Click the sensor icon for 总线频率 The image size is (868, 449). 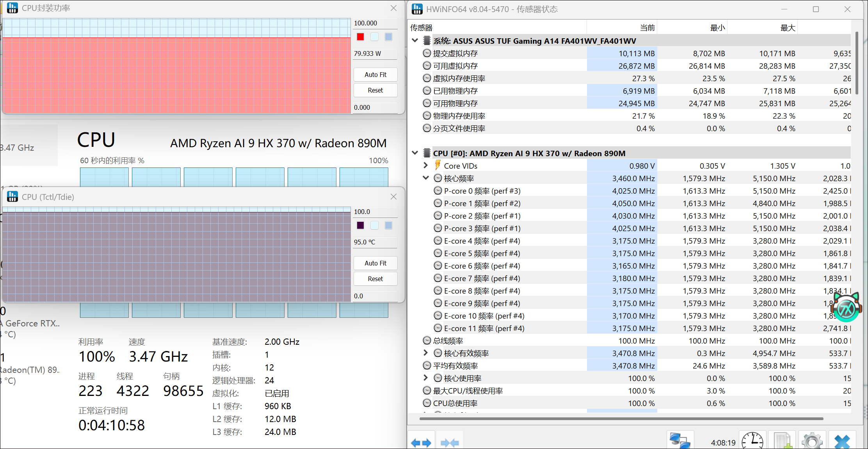point(427,340)
